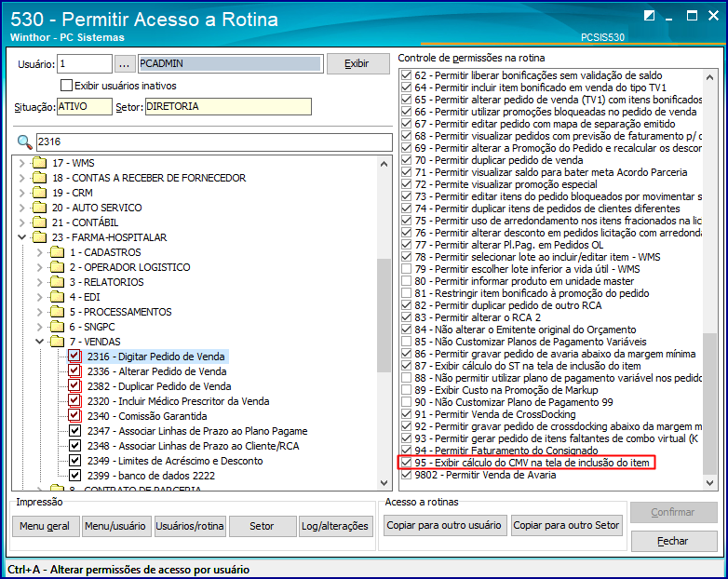Check permission 79 escolher lote inferior
The height and width of the screenshot is (579, 728).
(x=406, y=269)
